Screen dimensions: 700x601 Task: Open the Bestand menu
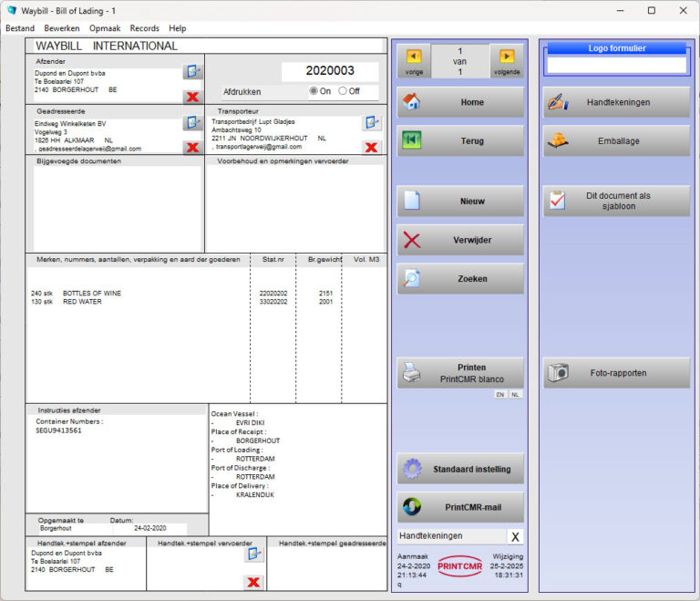pyautogui.click(x=20, y=28)
